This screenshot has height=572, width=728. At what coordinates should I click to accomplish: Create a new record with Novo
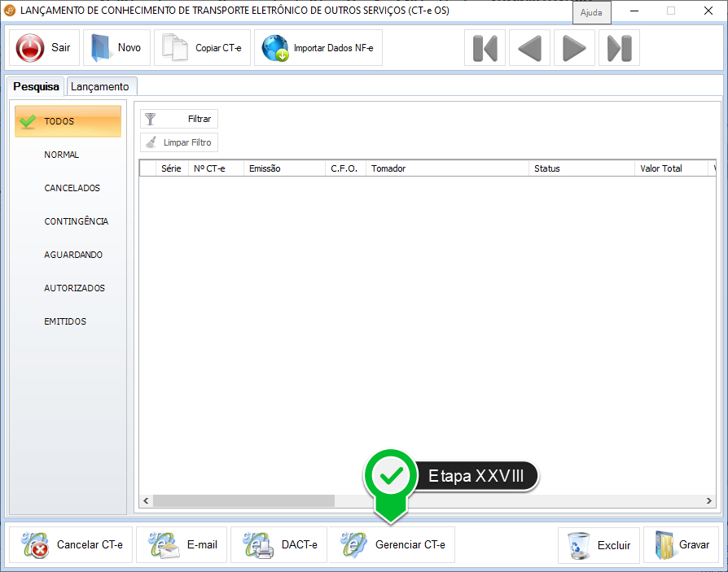pyautogui.click(x=116, y=48)
